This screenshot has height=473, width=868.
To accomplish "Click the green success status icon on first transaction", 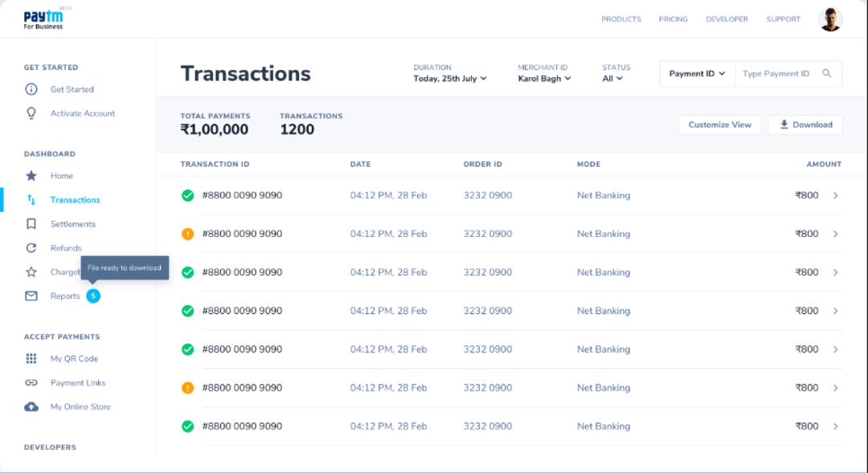I will pyautogui.click(x=187, y=195).
